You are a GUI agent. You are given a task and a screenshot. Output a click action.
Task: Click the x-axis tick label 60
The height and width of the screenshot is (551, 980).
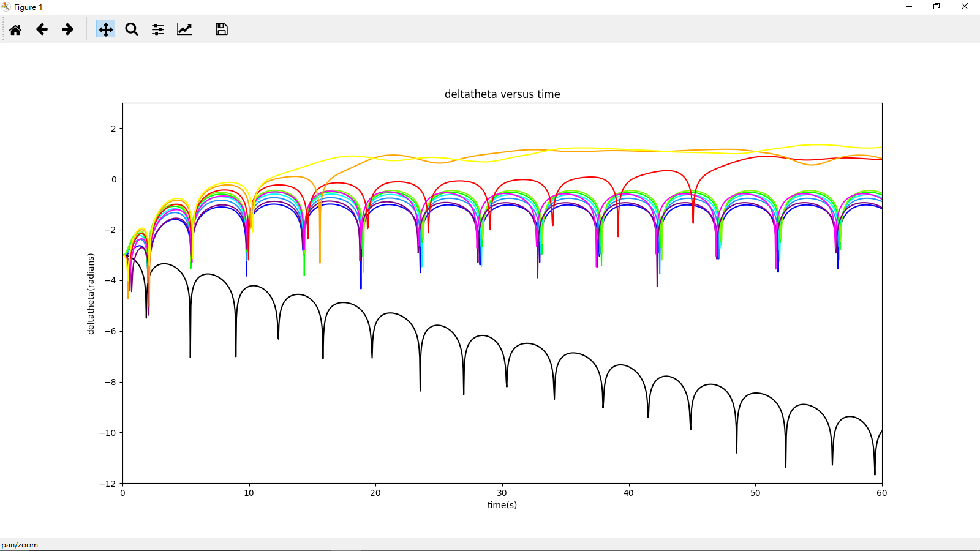881,493
